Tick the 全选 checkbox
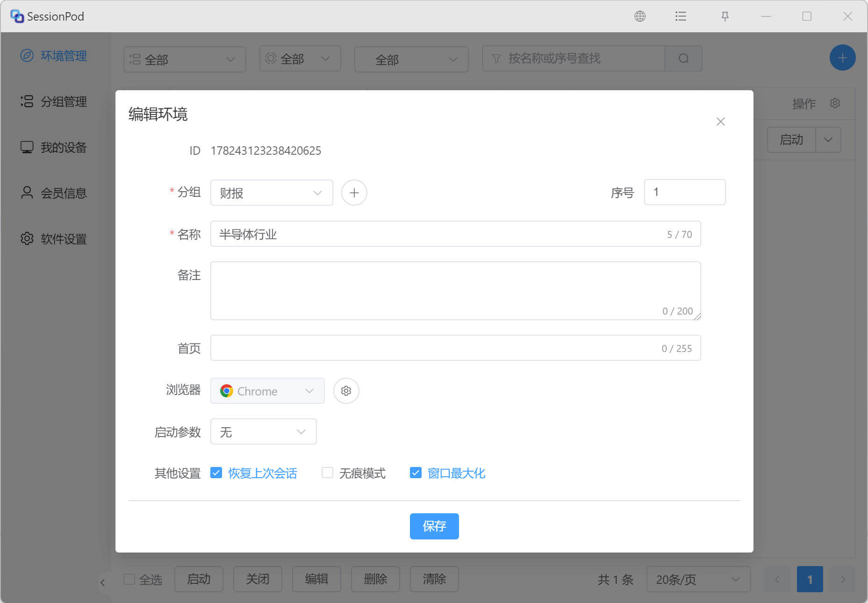The height and width of the screenshot is (603, 868). [129, 579]
